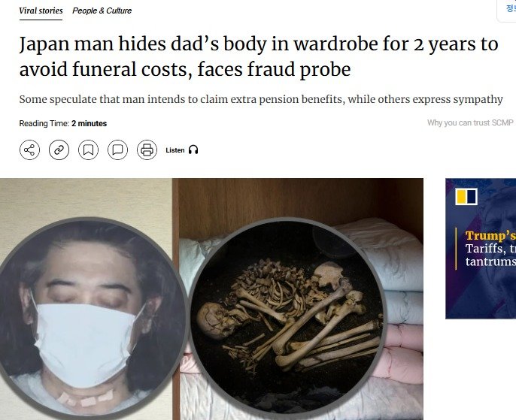The height and width of the screenshot is (420, 516).
Task: Click the SCMP yellow and blue logo
Action: point(466,197)
